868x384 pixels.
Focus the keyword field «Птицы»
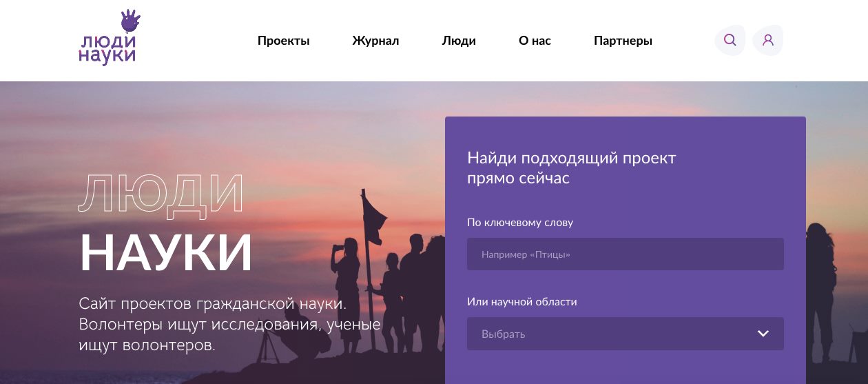626,254
